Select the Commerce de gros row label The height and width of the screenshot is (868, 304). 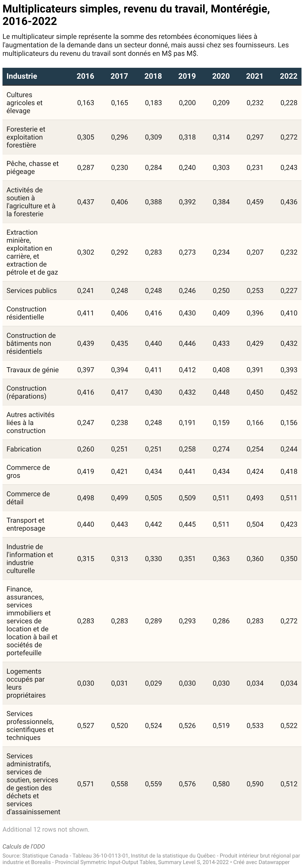pos(28,472)
